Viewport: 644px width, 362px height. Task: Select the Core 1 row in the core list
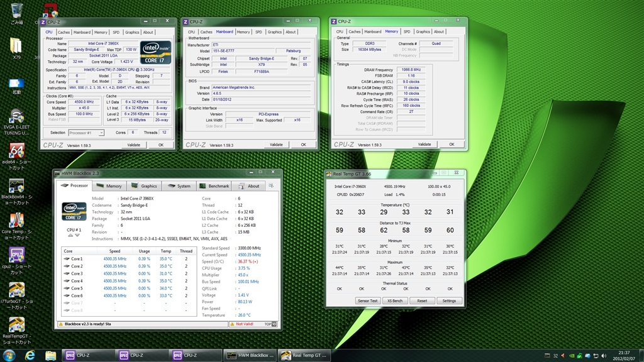coord(77,258)
